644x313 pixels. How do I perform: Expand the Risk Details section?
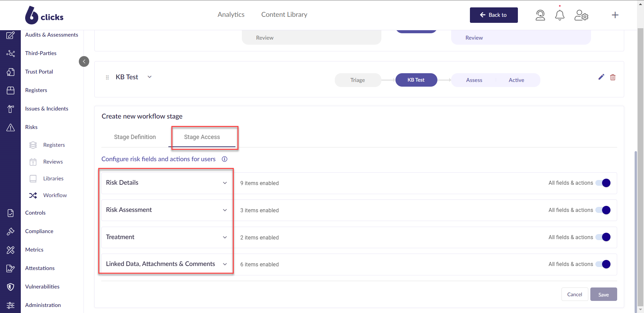coord(225,183)
